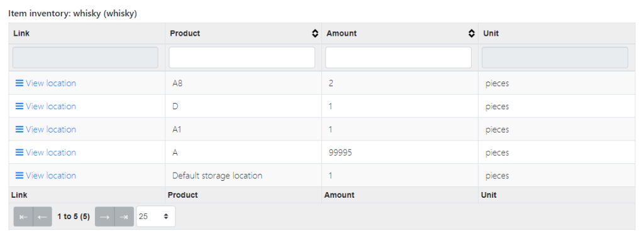Click the list icon in the 99995 amount row
This screenshot has width=644, height=236.
(19, 152)
